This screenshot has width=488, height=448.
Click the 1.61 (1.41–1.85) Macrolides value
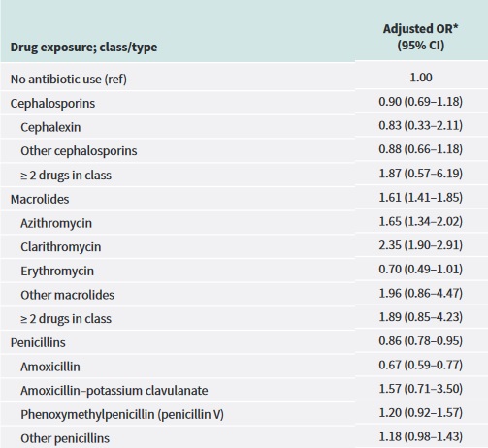pyautogui.click(x=421, y=197)
